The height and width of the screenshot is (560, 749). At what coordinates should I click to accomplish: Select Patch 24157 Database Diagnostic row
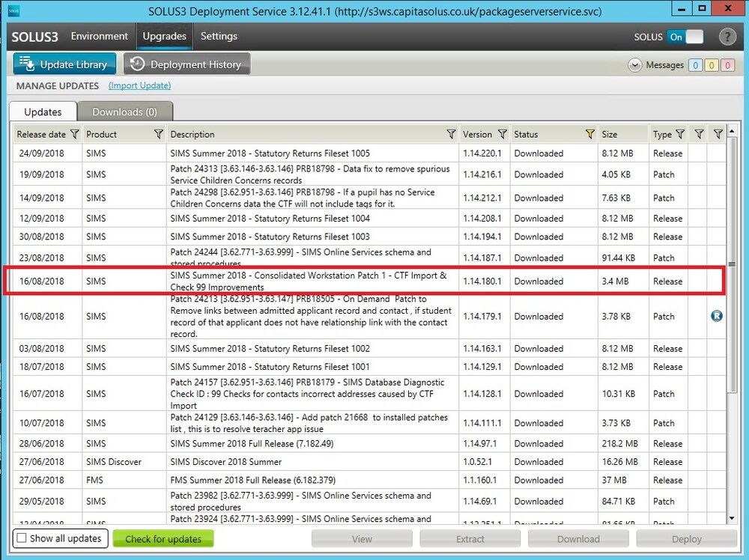[x=369, y=393]
